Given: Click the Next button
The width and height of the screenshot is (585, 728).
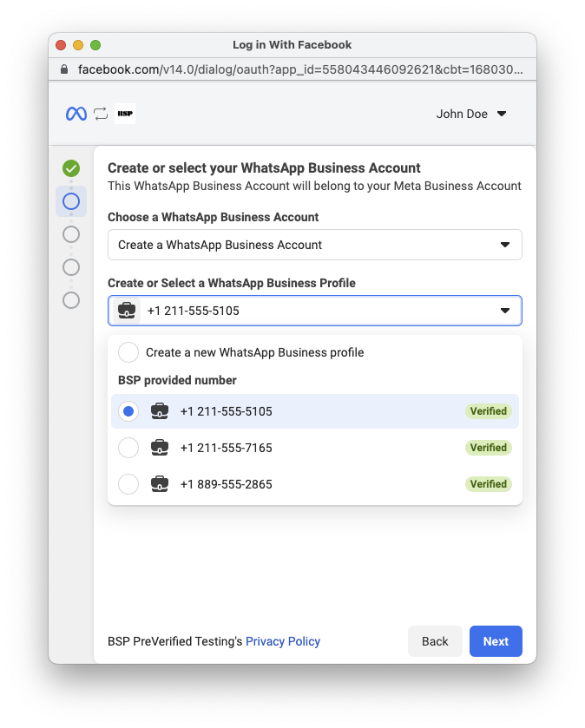Looking at the screenshot, I should point(496,641).
